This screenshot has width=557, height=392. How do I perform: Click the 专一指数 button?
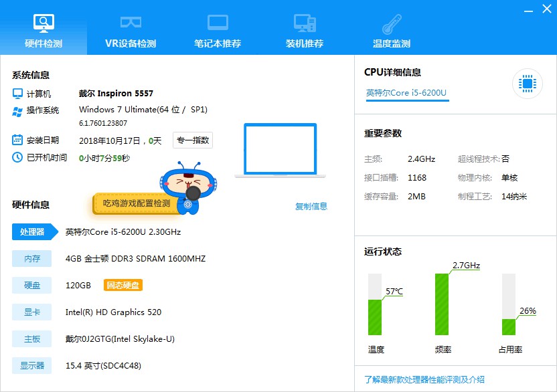pos(193,140)
